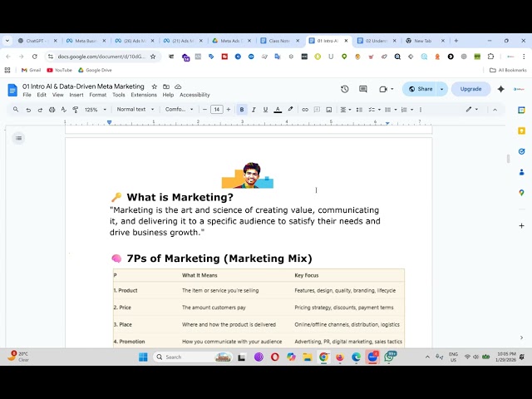
Task: Undo the last edit
Action: tap(28, 110)
